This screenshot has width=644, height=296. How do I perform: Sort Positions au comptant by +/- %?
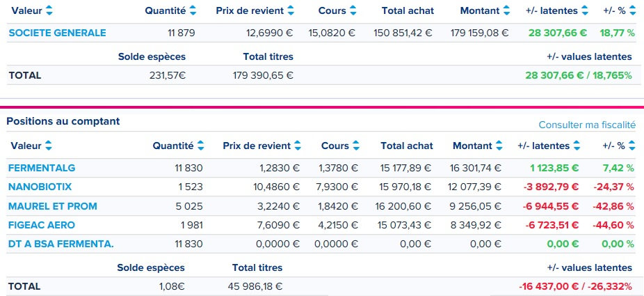point(631,146)
